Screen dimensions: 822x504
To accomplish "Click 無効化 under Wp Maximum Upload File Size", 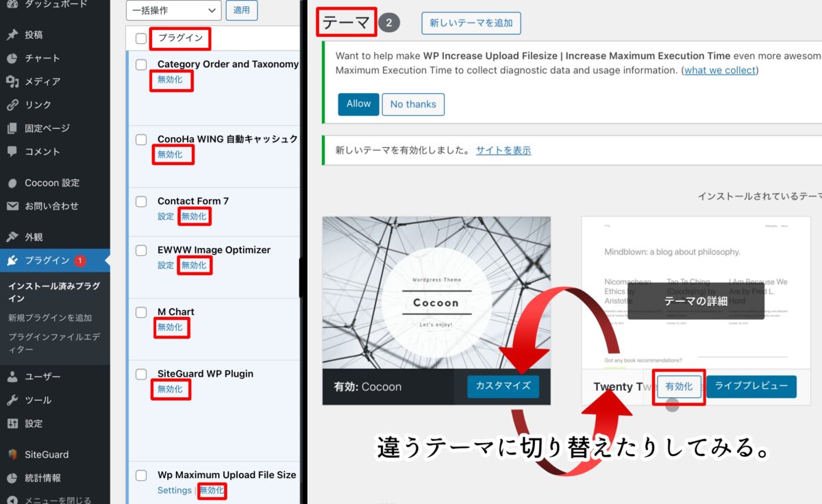I will pos(212,490).
